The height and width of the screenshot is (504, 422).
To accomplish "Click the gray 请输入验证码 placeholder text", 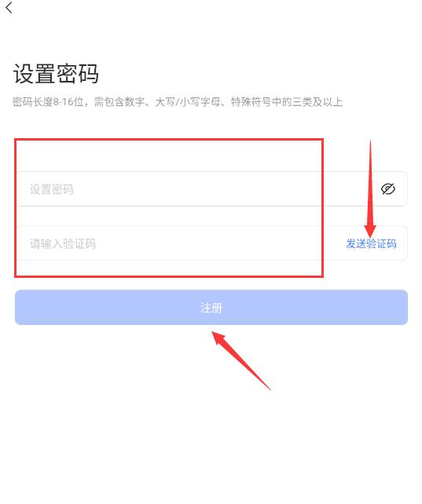I will click(63, 243).
